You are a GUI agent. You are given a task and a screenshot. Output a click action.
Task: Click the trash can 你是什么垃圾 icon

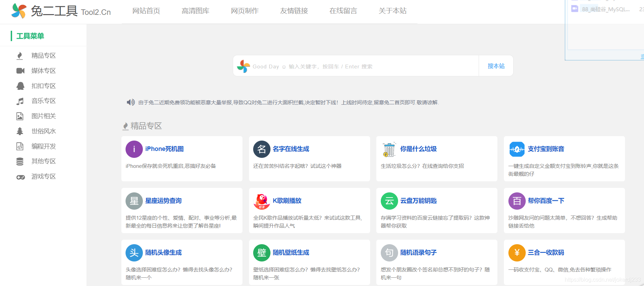[389, 149]
